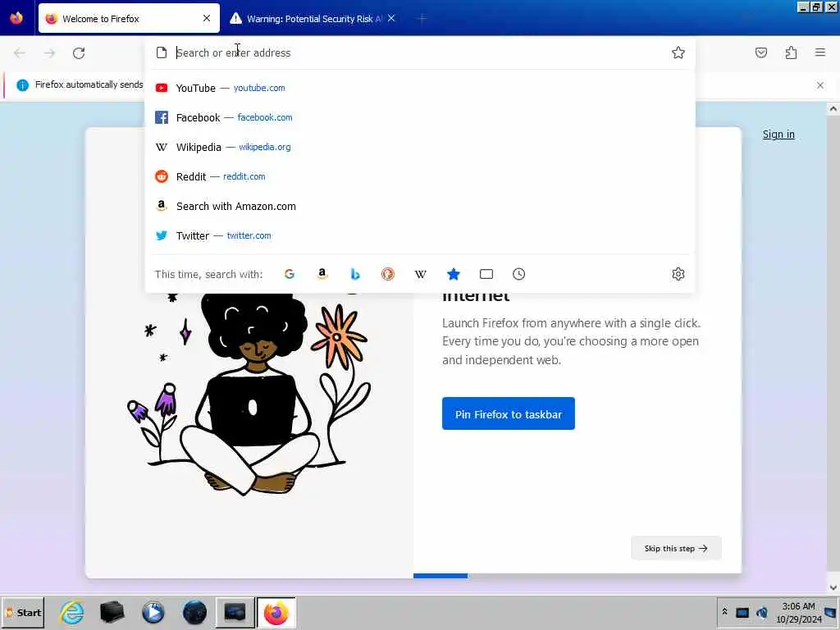Select Wikipedia suggestion in dropdown
This screenshot has width=840, height=630.
(x=420, y=147)
